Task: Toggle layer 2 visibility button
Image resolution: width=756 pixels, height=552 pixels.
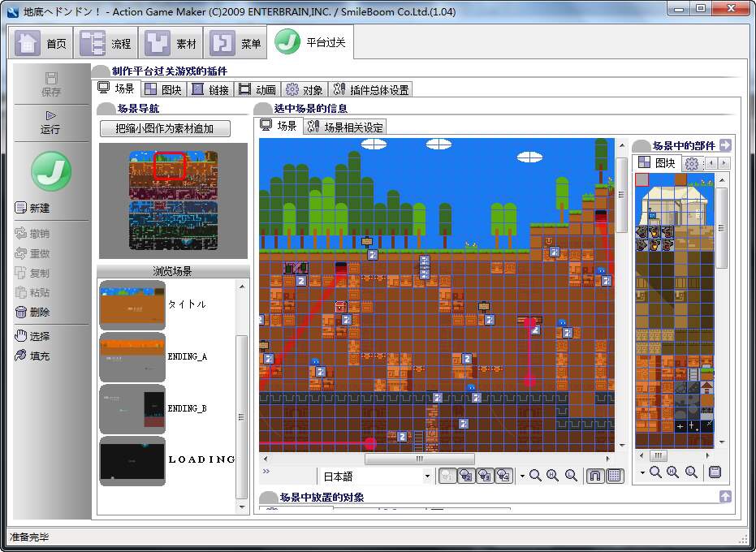Action: tap(466, 476)
